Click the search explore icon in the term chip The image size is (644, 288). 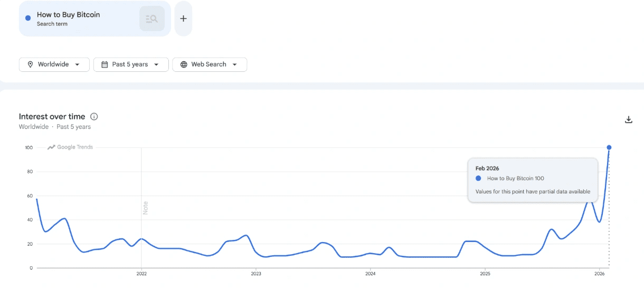pyautogui.click(x=152, y=19)
